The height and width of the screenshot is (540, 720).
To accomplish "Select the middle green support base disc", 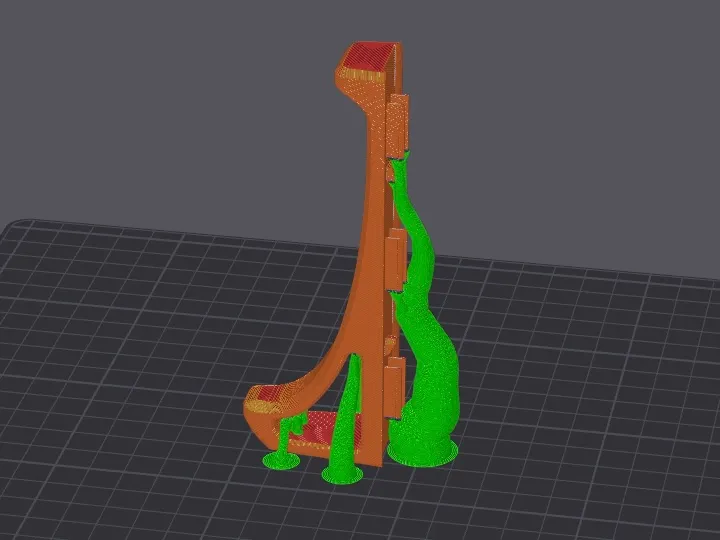I will coord(341,472).
